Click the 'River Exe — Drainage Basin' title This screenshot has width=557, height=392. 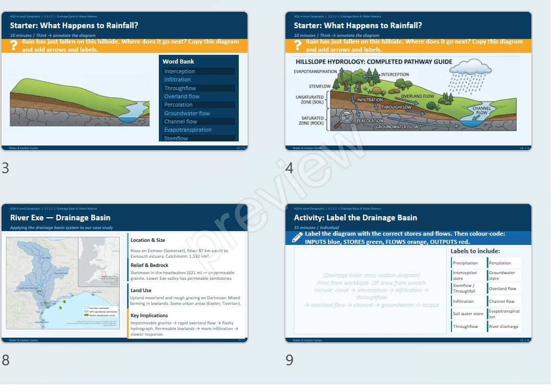60,218
